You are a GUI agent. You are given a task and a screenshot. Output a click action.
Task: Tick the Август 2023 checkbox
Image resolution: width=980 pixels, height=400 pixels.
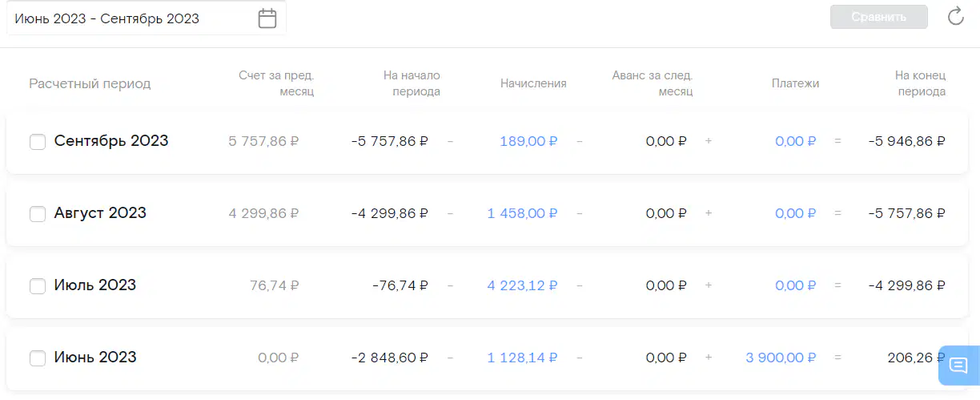pos(38,214)
